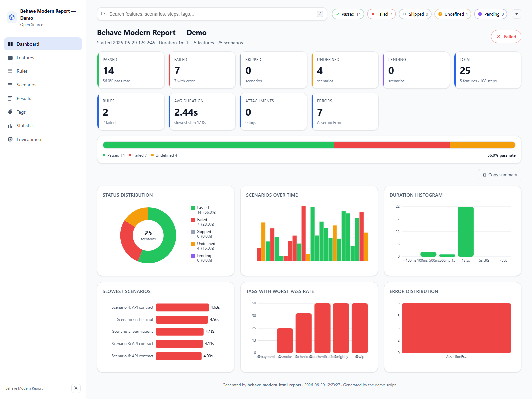532x399 pixels.
Task: Click the green Passed legend swatch in Status Distribution
Action: pos(193,208)
